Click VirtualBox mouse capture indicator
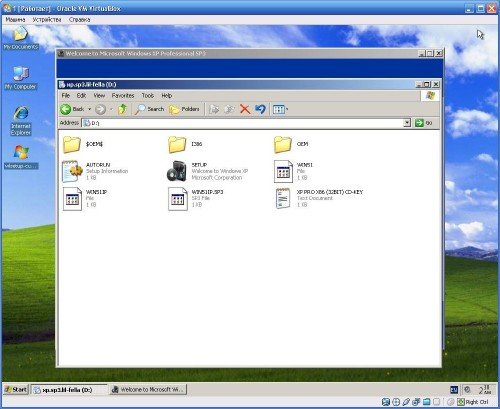Image resolution: width=500 pixels, height=409 pixels. (x=450, y=402)
